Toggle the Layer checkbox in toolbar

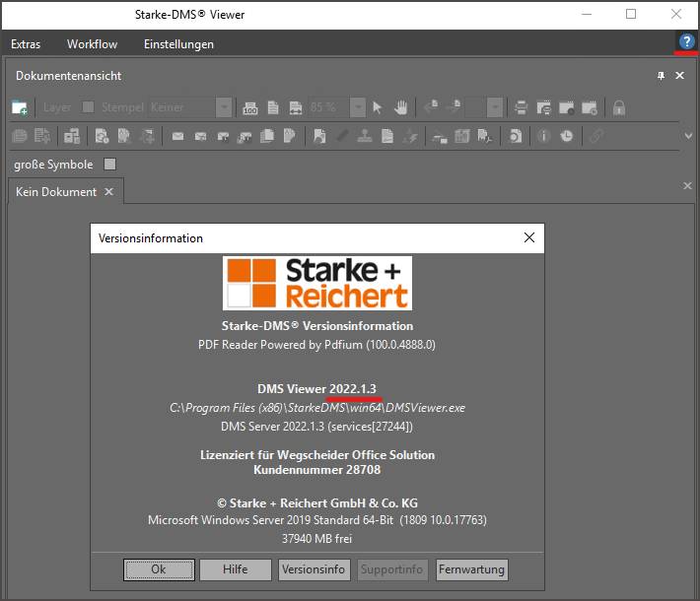[x=88, y=107]
